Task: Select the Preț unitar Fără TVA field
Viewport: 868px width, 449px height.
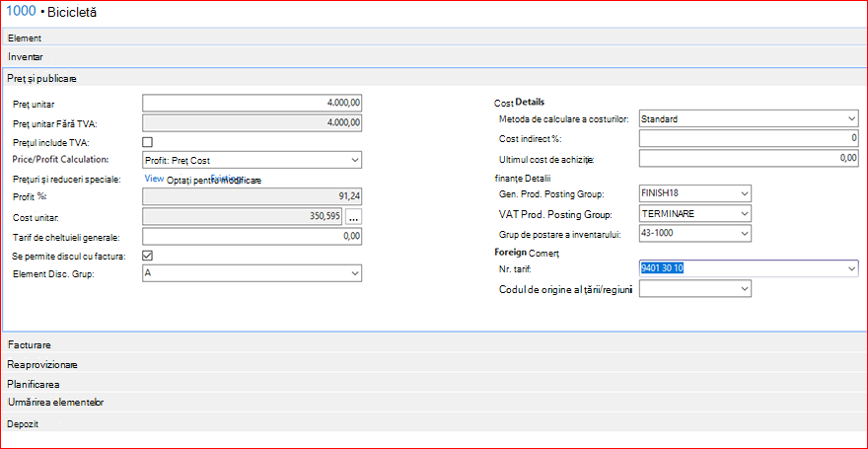Action: (252, 122)
